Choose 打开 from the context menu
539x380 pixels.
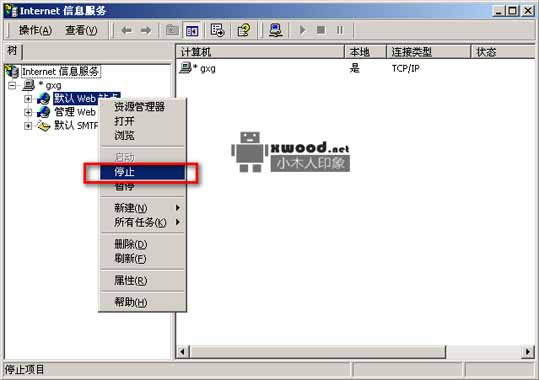(x=142, y=121)
